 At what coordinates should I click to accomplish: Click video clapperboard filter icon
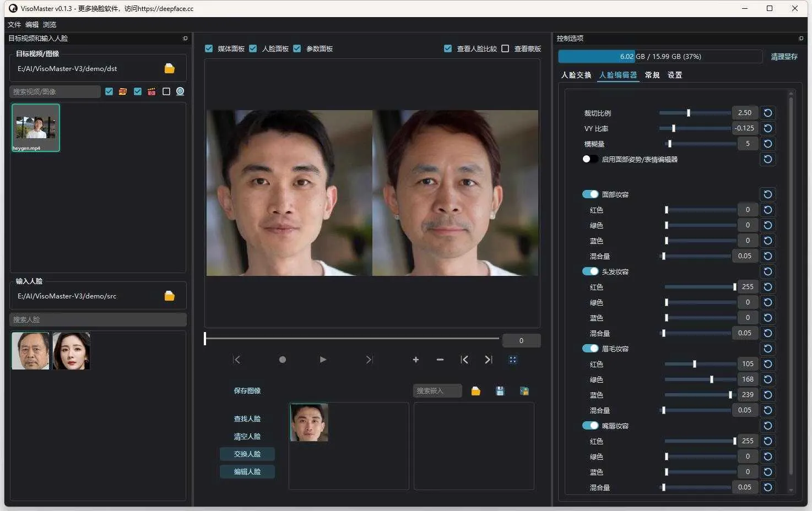coord(151,91)
